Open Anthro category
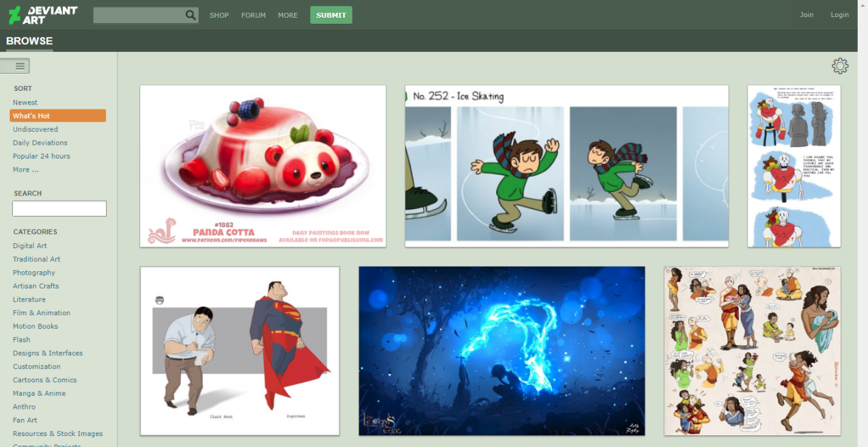Viewport: 868px width, 447px height. coord(25,407)
